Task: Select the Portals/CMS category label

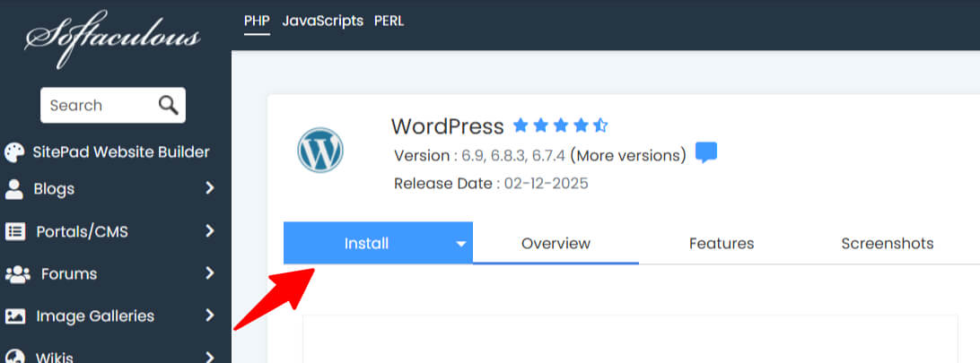Action: pyautogui.click(x=82, y=232)
